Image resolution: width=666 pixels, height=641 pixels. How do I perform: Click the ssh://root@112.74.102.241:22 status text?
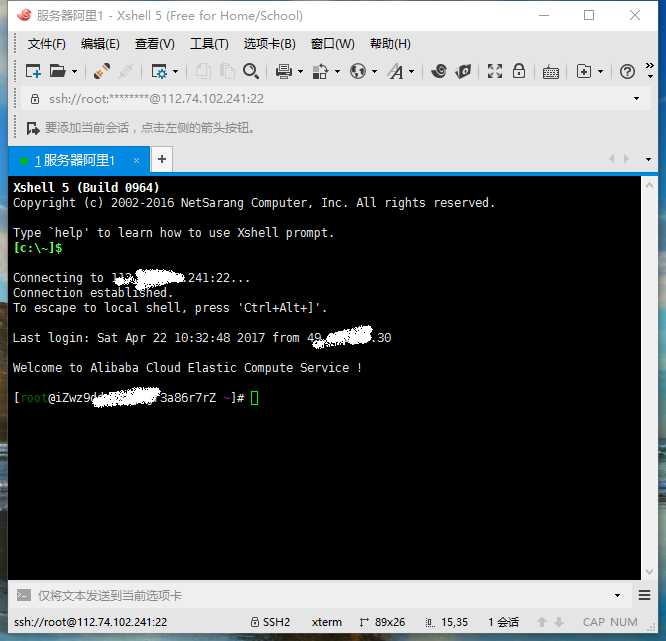[90, 622]
